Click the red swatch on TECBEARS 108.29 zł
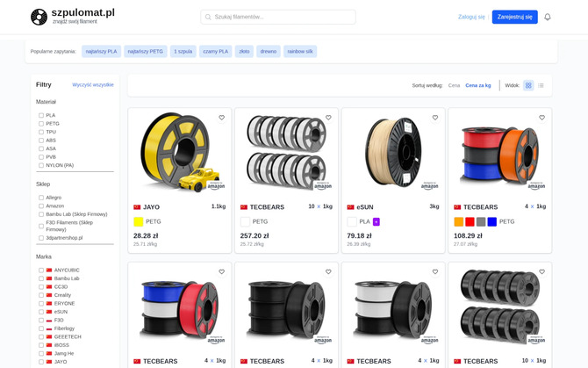Viewport: 588px width, 368px height. (470, 221)
